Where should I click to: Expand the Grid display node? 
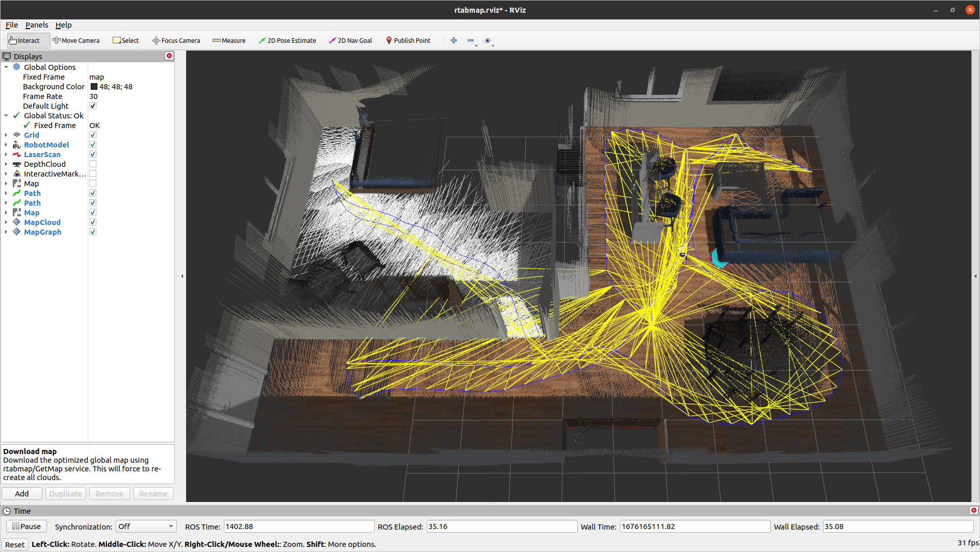(6, 135)
